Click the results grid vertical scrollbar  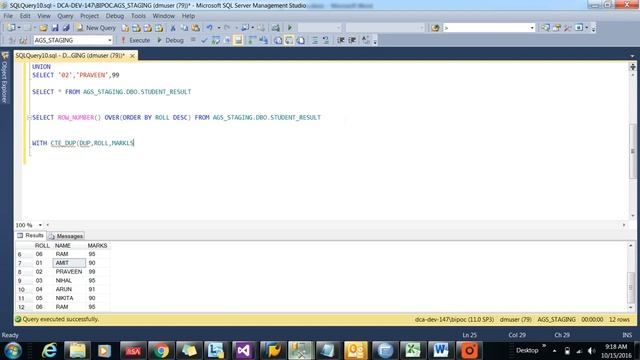pos(631,276)
